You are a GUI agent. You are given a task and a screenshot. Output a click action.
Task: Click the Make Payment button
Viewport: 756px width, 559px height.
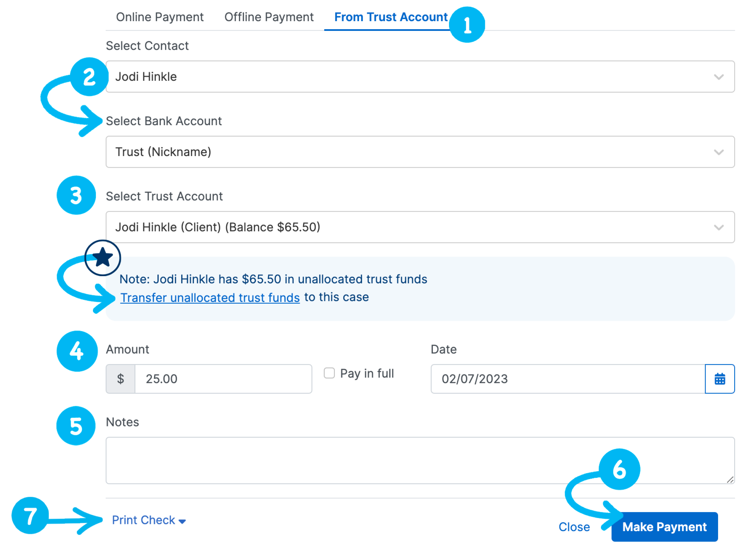coord(664,526)
